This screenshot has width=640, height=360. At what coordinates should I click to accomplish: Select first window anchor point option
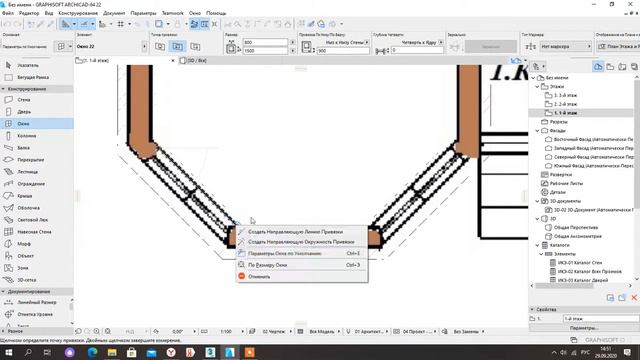pyautogui.click(x=160, y=47)
